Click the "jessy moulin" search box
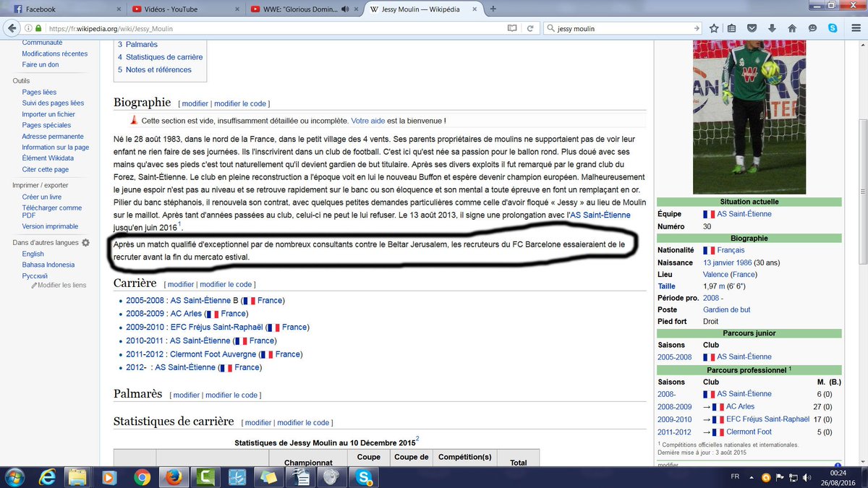 pyautogui.click(x=622, y=28)
